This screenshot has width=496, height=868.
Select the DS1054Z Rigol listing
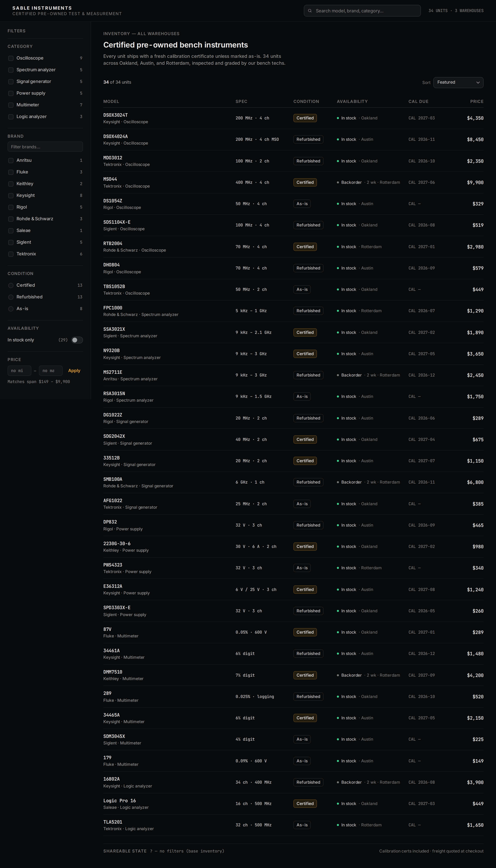point(293,204)
